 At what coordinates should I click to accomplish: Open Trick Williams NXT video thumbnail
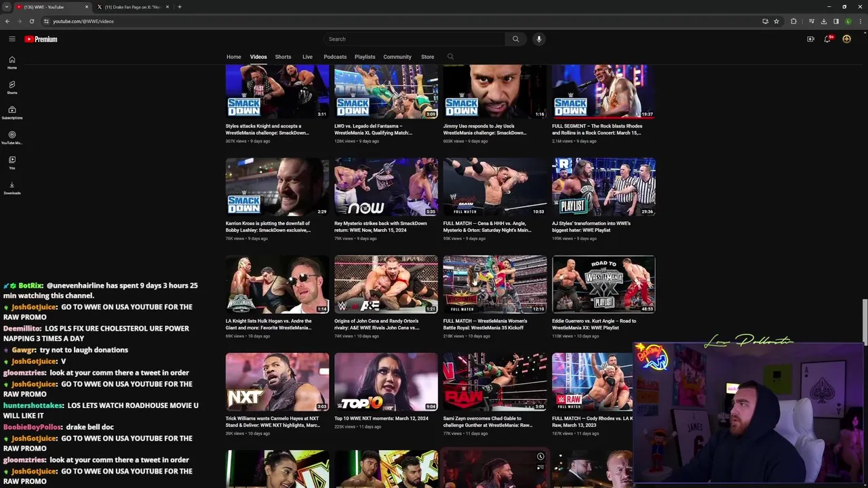click(x=277, y=382)
